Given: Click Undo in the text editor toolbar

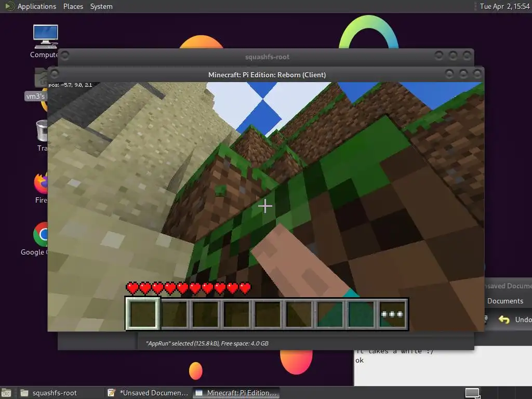Looking at the screenshot, I should click(x=515, y=320).
